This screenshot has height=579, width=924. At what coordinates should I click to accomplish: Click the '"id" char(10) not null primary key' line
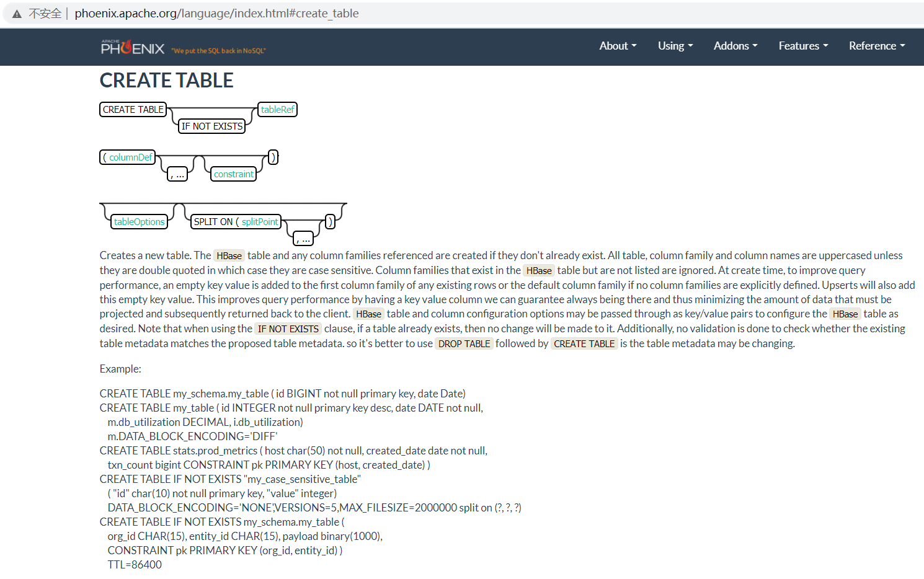click(222, 493)
